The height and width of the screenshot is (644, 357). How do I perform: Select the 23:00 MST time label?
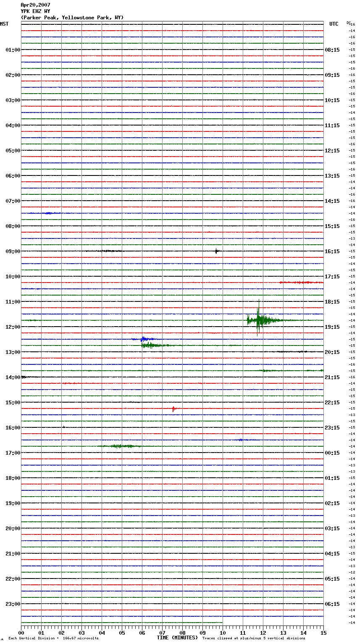[13, 604]
